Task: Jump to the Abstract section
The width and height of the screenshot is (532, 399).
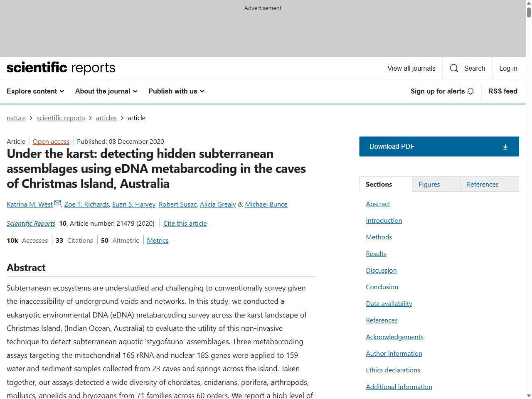Action: coord(378,204)
